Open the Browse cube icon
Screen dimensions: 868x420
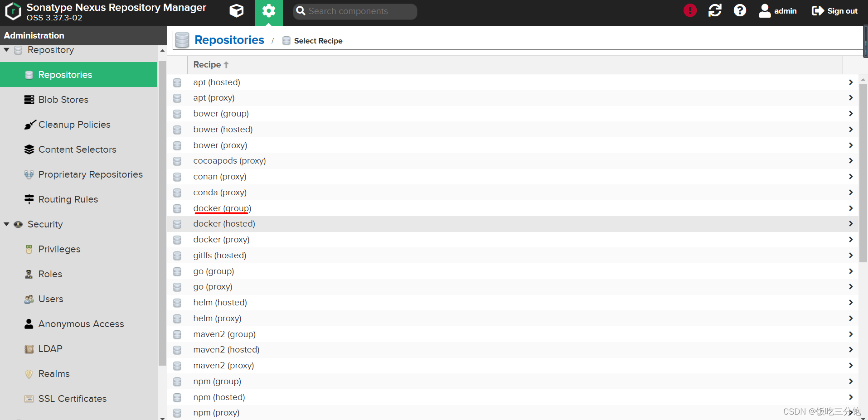click(236, 11)
